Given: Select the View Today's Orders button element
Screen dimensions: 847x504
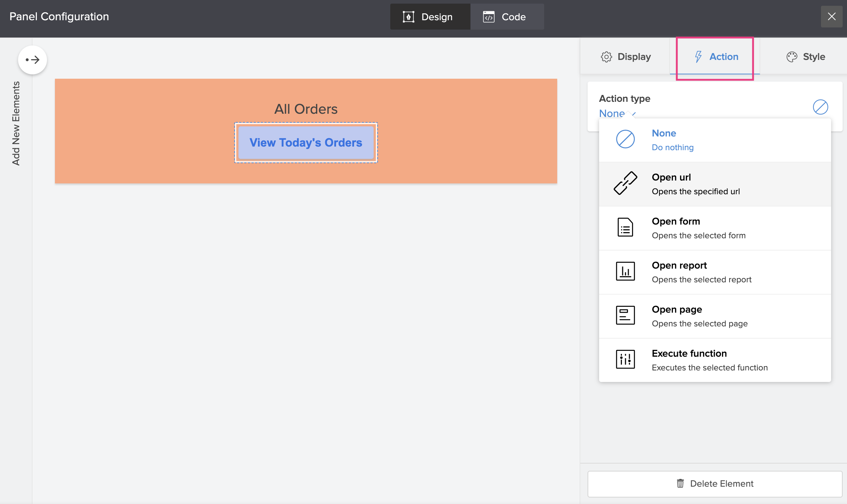Looking at the screenshot, I should [306, 143].
